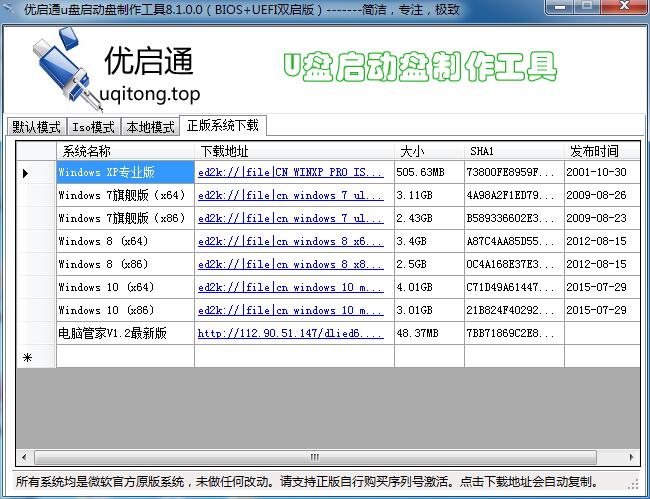
Task: Click the 4.01GB size cell
Action: pos(429,287)
